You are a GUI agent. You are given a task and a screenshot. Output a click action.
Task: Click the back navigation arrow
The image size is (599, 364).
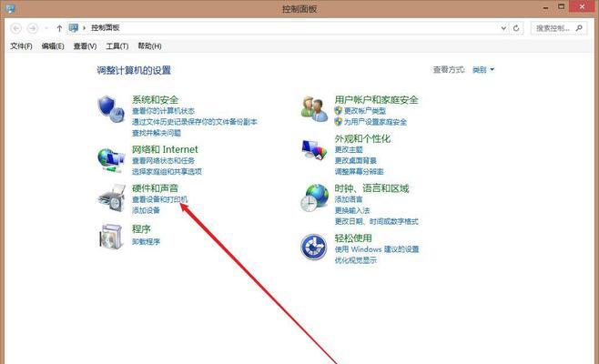click(16, 28)
